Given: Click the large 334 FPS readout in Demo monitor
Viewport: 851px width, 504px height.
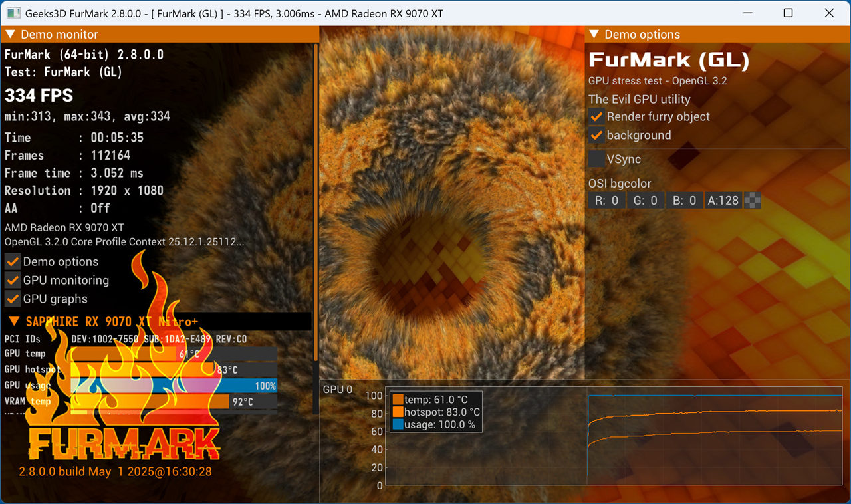Looking at the screenshot, I should pos(39,95).
